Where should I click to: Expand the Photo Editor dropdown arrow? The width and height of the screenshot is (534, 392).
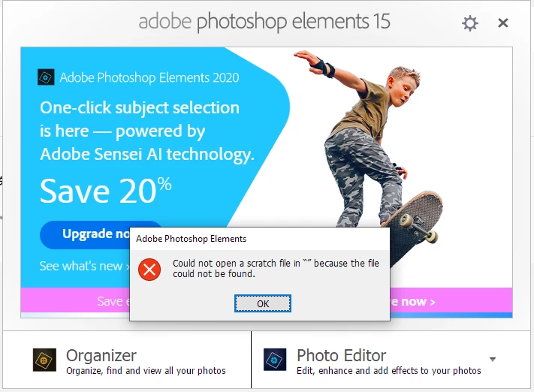tap(493, 359)
